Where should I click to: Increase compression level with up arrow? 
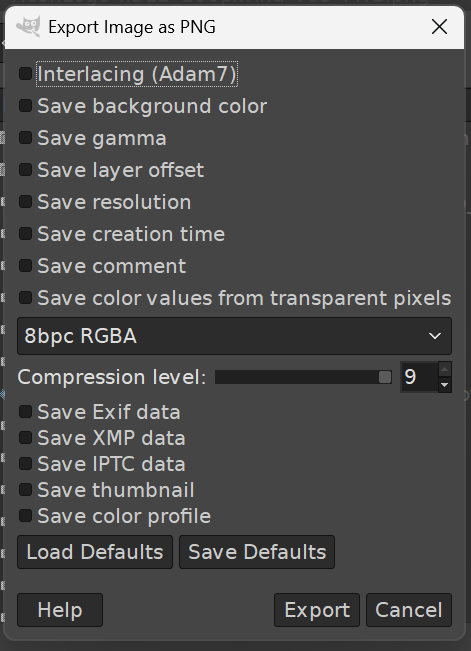(444, 369)
